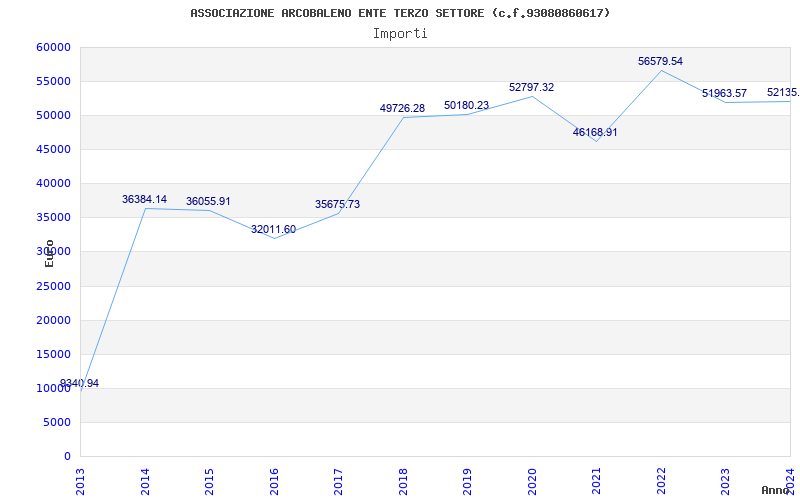
Task: Select the 50180.23 data label
Action: 466,106
